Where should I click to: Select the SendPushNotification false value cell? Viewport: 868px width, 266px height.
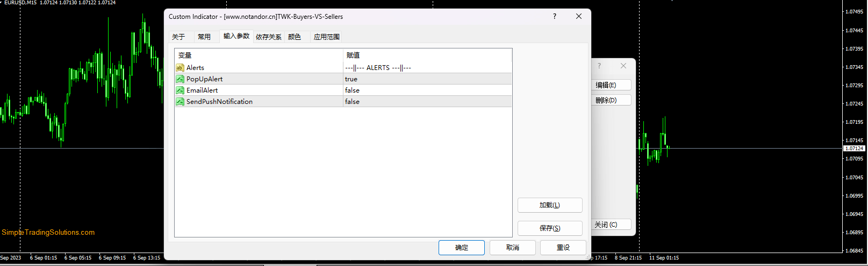[x=427, y=102]
